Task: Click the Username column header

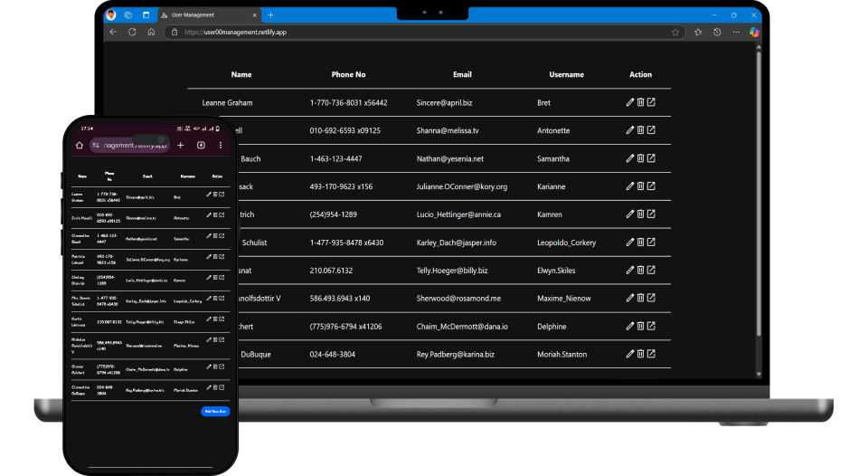Action: 566,74
